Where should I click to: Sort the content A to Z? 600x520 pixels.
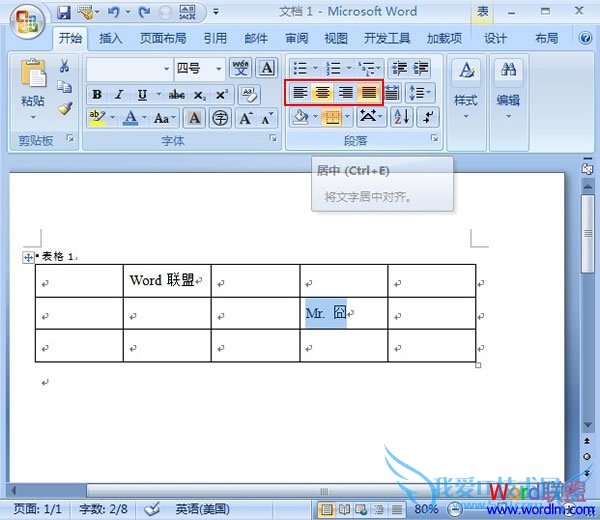tap(402, 117)
